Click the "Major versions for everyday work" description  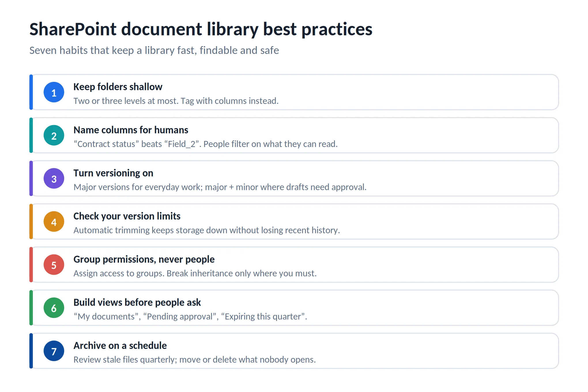click(x=220, y=187)
